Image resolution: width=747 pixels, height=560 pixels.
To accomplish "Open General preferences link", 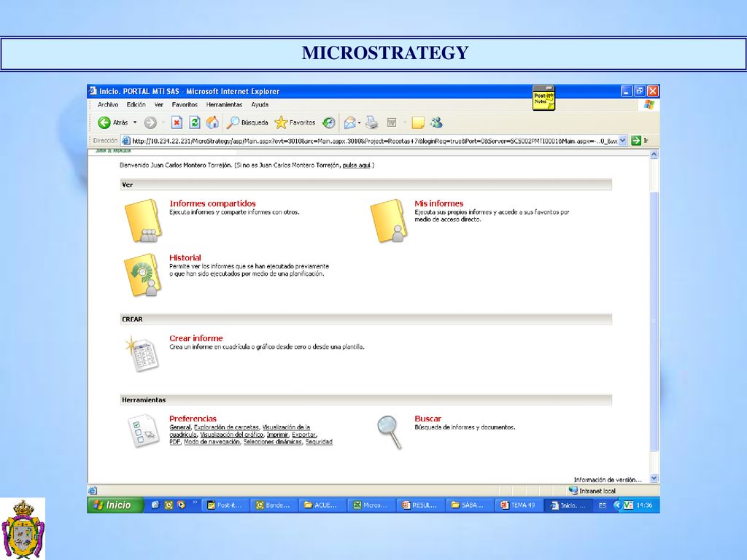I will [180, 427].
